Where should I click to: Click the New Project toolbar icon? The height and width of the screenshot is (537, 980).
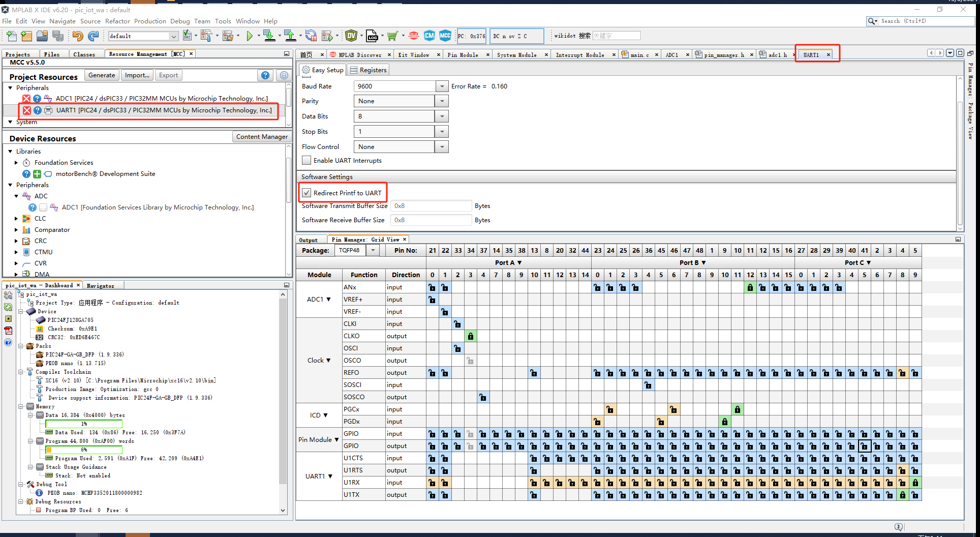(26, 36)
